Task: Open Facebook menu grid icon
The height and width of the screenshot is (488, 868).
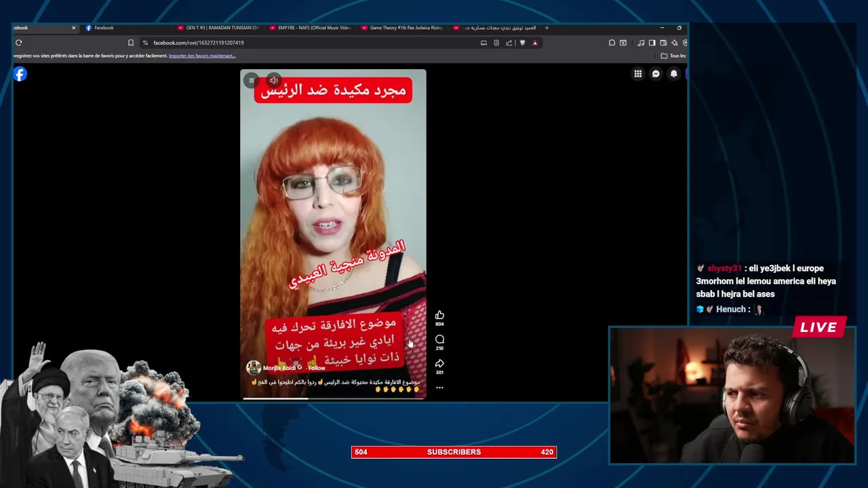Action: pyautogui.click(x=638, y=74)
